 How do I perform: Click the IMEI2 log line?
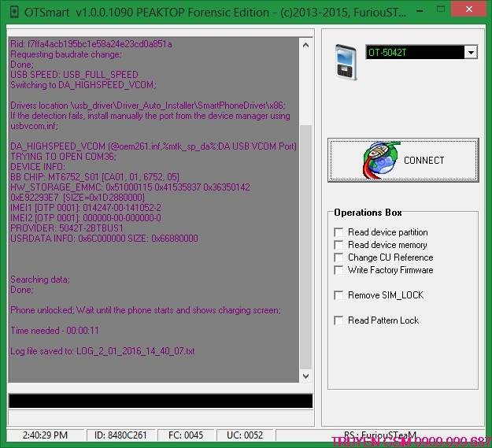click(x=86, y=218)
